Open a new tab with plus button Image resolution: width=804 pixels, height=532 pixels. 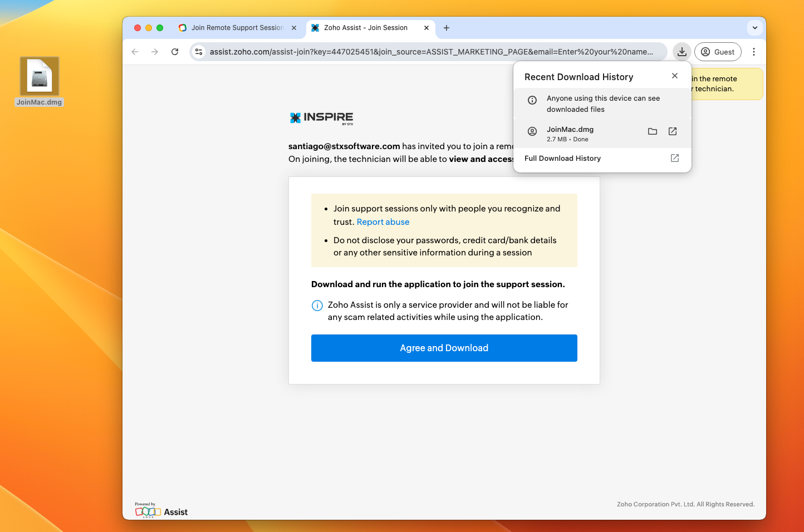(x=447, y=28)
